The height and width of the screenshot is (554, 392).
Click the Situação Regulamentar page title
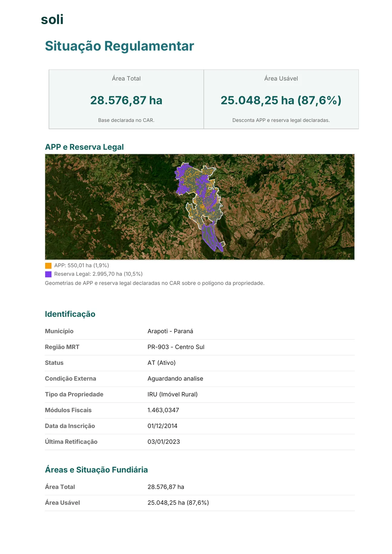click(x=119, y=46)
